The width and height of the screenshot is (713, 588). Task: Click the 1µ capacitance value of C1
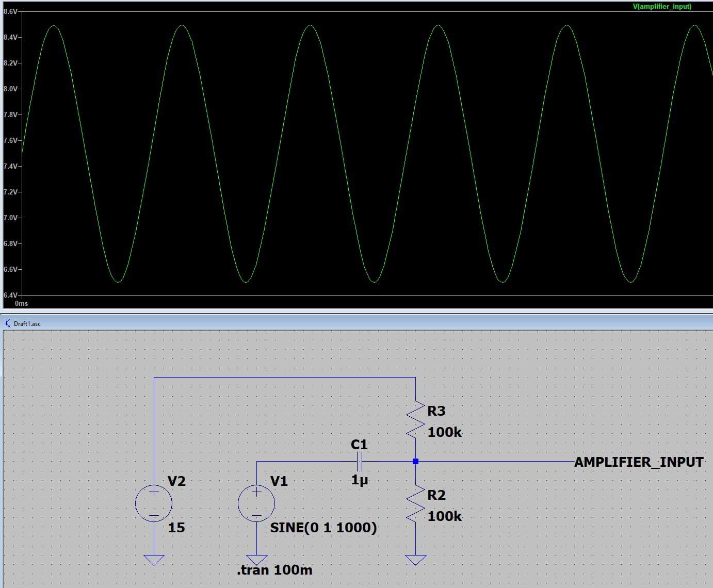pos(359,480)
